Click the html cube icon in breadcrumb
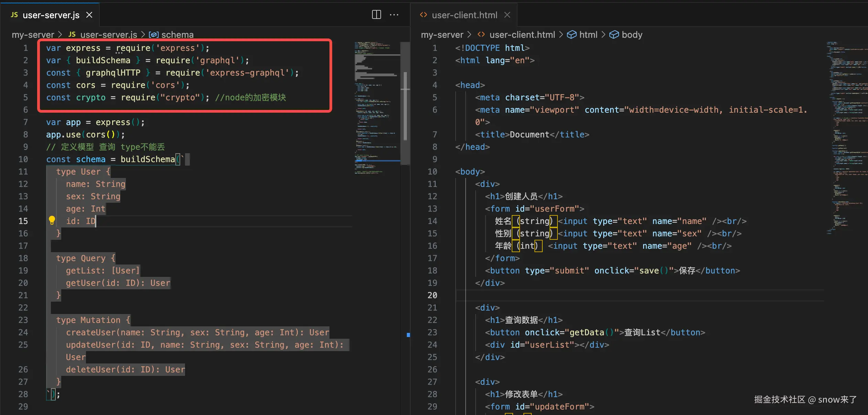Screen dimensions: 868x415 click(x=571, y=35)
